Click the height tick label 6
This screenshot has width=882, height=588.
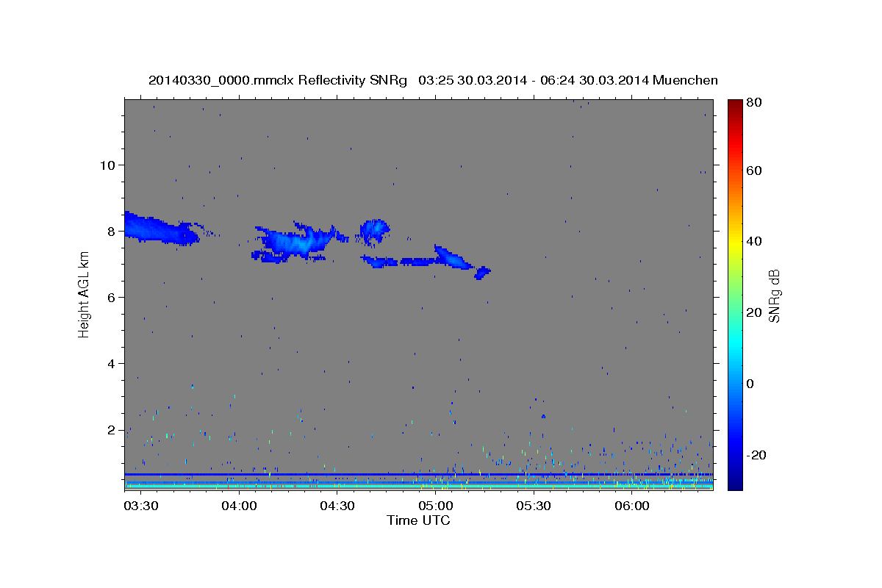(111, 297)
